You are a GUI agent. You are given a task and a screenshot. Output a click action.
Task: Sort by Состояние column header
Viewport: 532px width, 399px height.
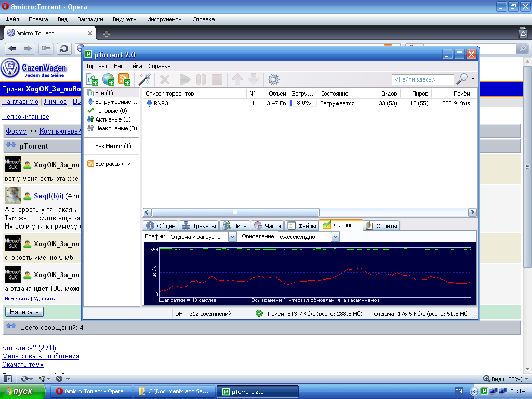tap(343, 94)
